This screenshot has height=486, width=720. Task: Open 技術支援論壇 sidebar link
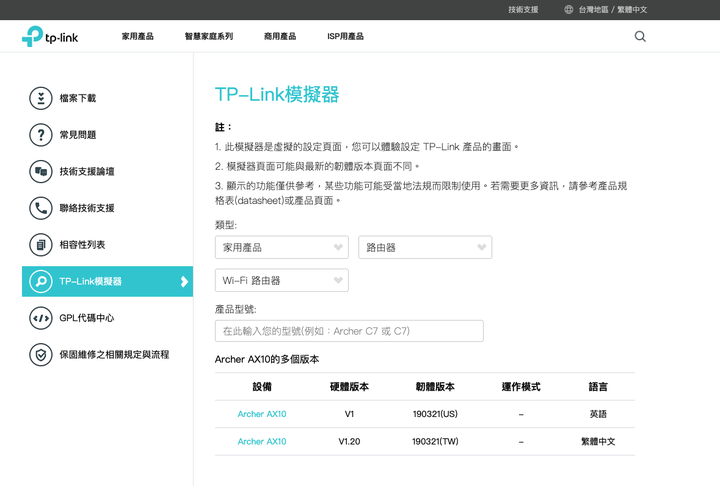point(87,171)
